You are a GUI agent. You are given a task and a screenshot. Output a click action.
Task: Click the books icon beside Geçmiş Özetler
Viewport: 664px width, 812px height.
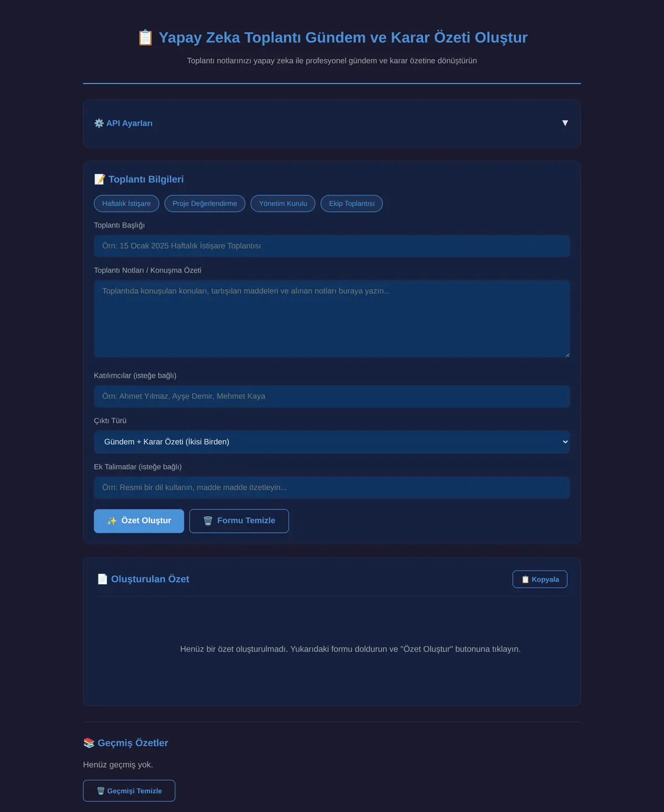tap(89, 743)
